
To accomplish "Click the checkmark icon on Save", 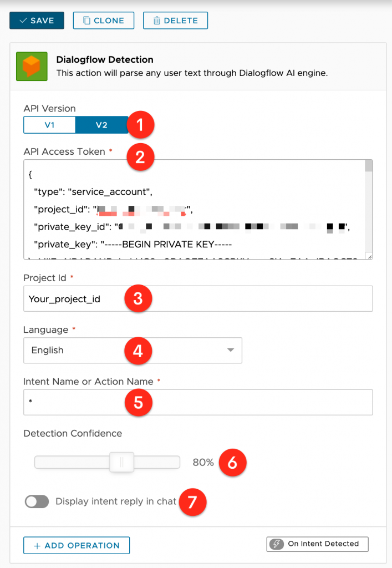I will (23, 21).
